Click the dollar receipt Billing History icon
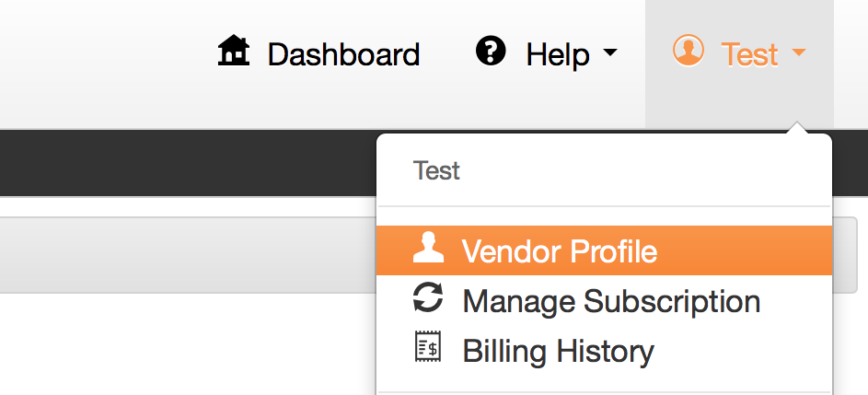Screen dimensions: 868x395 pos(428,347)
